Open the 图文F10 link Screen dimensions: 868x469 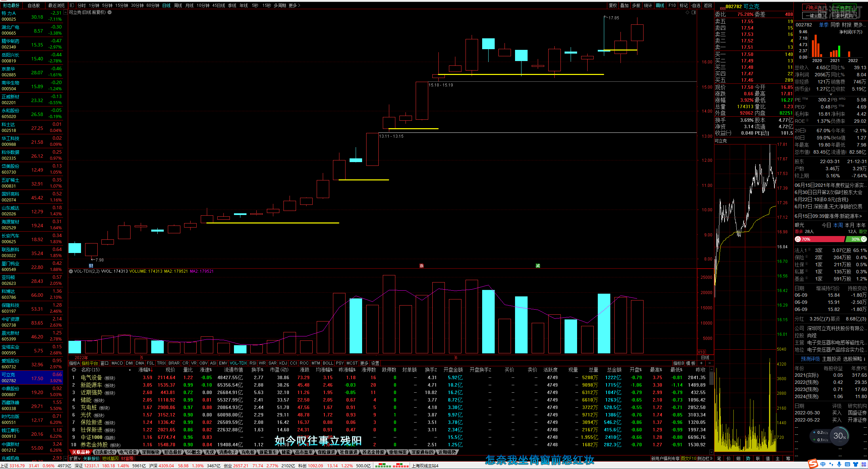(688, 458)
